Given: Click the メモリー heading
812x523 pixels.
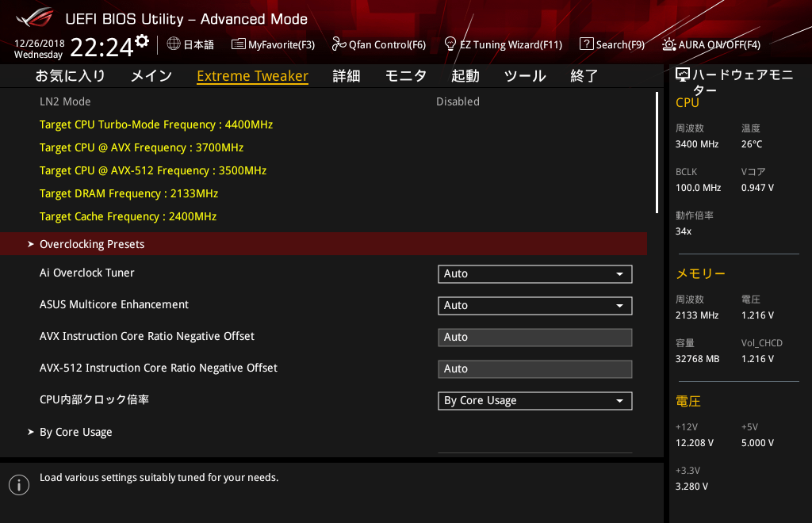Looking at the screenshot, I should (701, 273).
